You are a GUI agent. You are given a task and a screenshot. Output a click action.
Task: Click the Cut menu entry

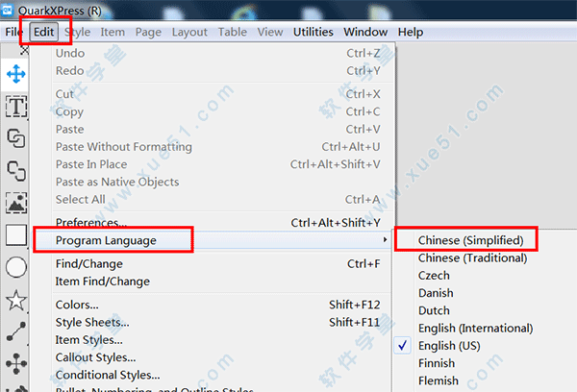click(x=212, y=94)
